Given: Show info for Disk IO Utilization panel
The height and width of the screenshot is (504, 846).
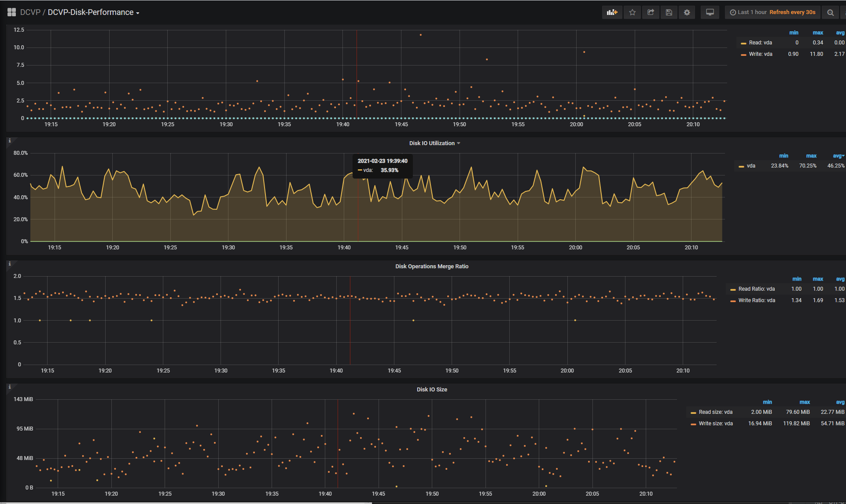Looking at the screenshot, I should [x=10, y=141].
